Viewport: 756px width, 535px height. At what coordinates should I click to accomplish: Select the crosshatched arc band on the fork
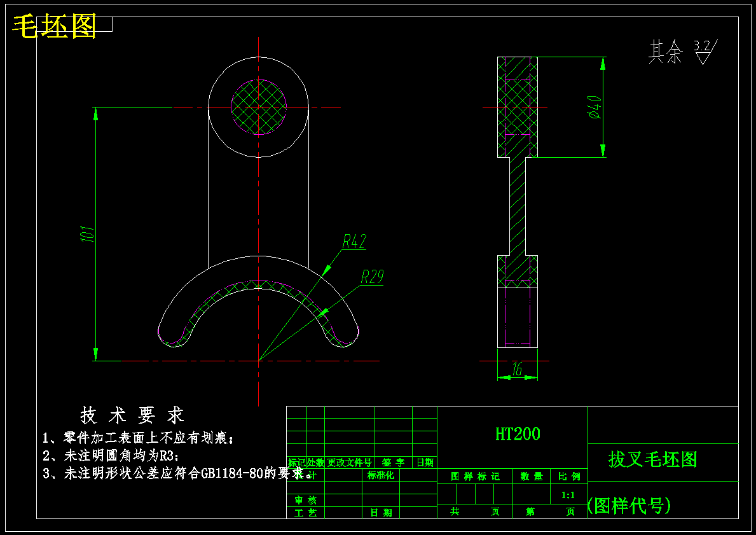(258, 286)
